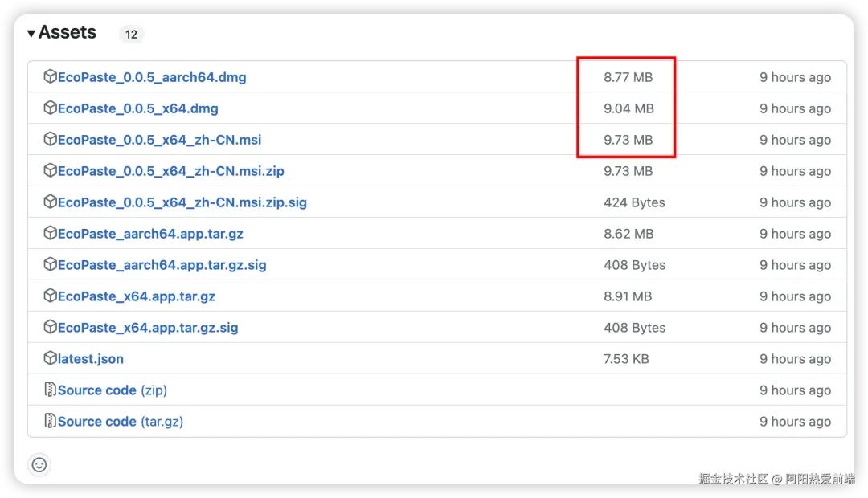
Task: Click the 9 hours ago timestamp for Source code (zip)
Action: point(796,390)
